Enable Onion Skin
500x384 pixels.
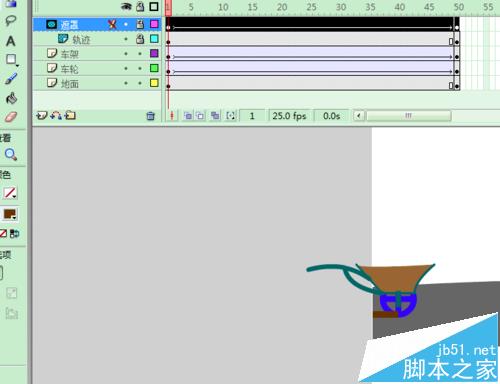coord(188,116)
